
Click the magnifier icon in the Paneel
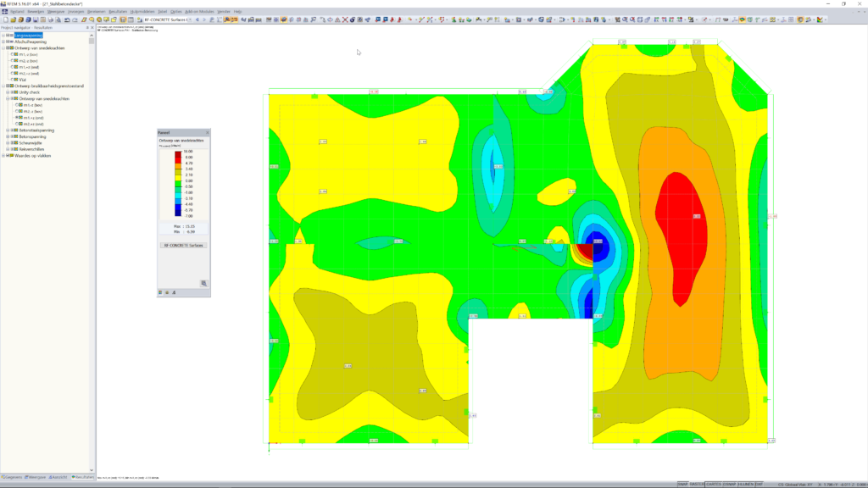click(x=203, y=283)
